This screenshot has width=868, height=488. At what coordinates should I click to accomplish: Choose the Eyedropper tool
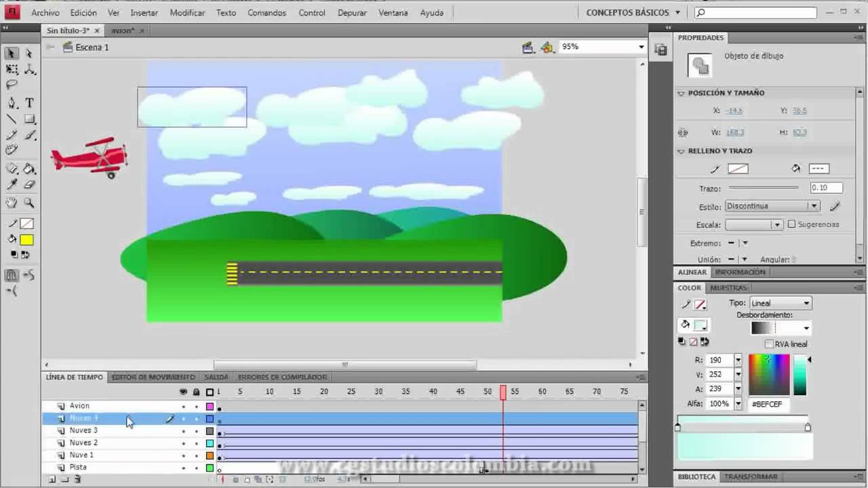coord(12,184)
